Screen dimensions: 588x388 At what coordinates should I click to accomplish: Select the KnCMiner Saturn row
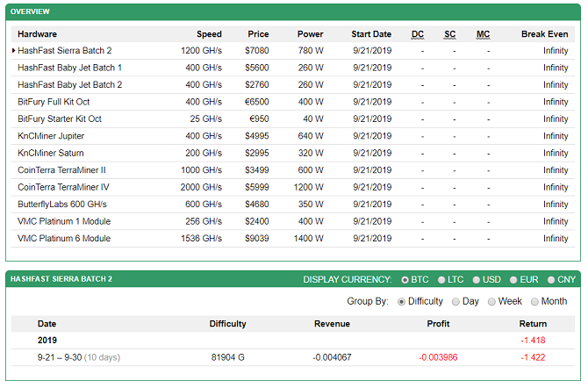pos(293,153)
